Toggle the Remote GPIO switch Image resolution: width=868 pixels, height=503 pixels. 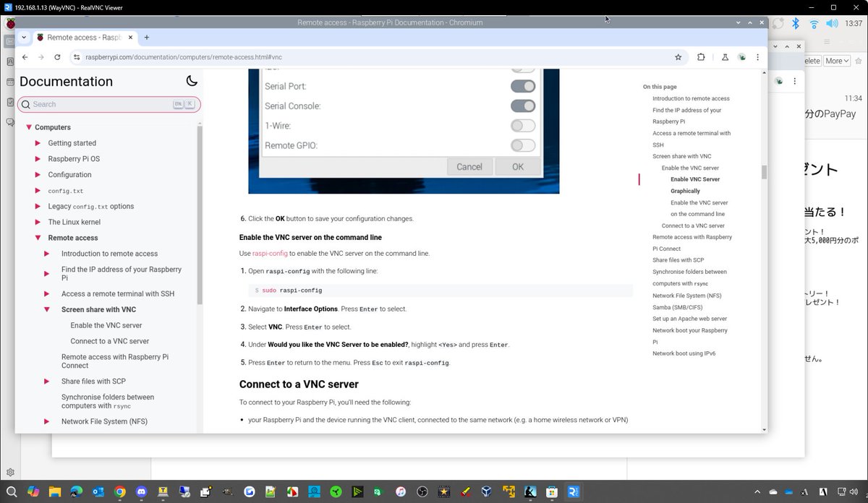(x=523, y=145)
